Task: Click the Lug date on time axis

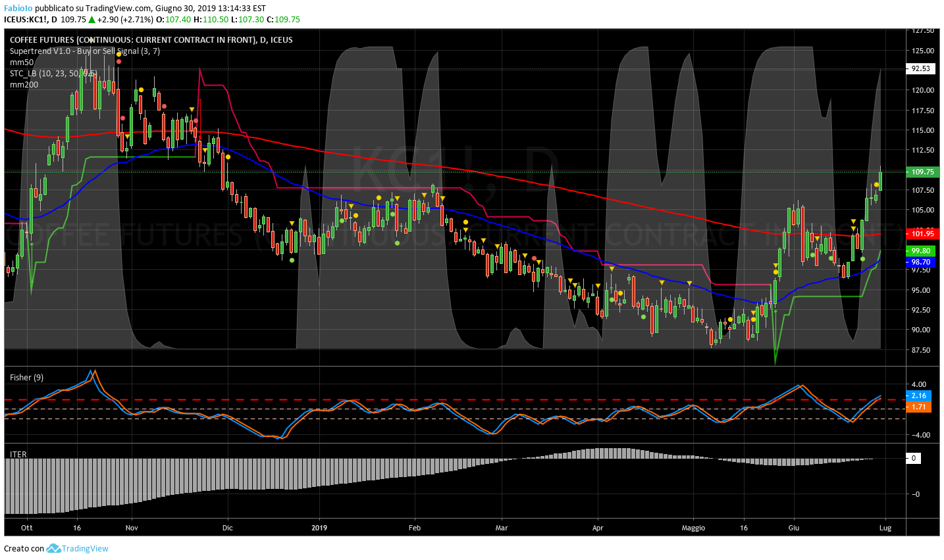Action: (885, 528)
